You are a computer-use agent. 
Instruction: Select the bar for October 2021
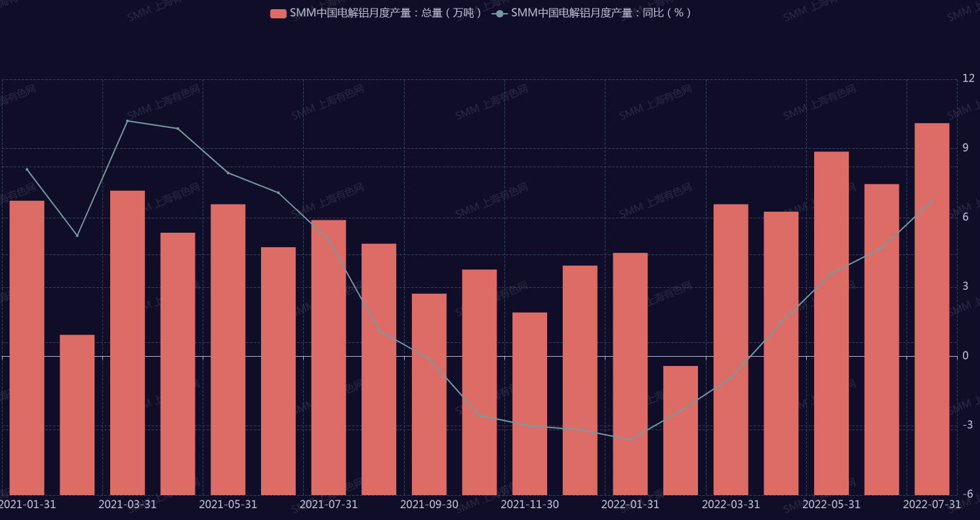click(480, 382)
